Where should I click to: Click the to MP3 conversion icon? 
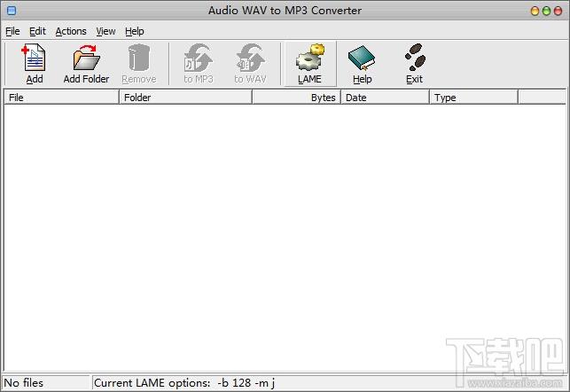click(198, 58)
